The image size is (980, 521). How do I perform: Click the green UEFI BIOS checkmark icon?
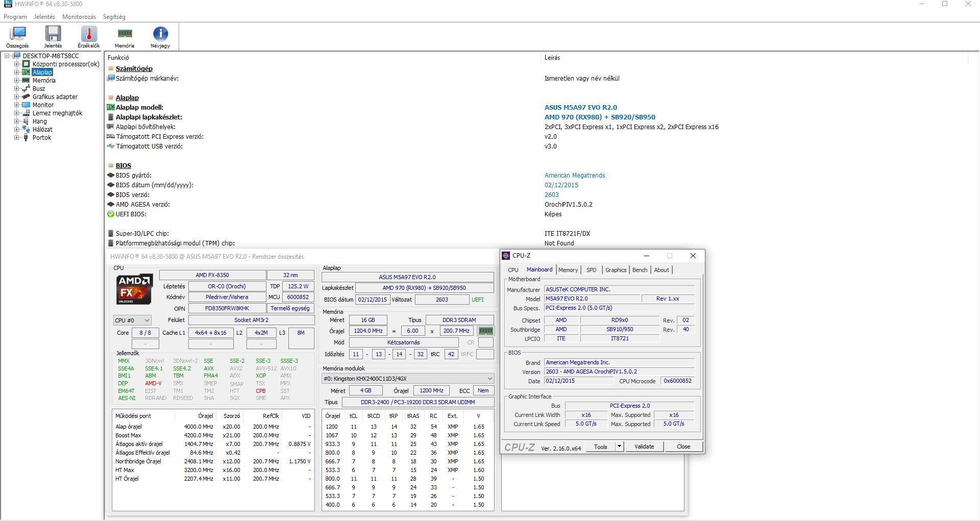[111, 214]
